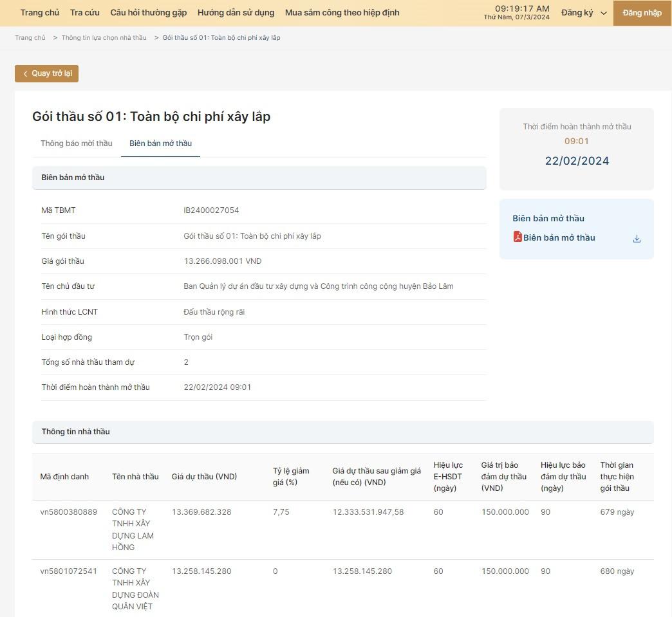Click the download icon for Biên bản mở thầu
Viewport: 672px width, 617px height.
[637, 239]
